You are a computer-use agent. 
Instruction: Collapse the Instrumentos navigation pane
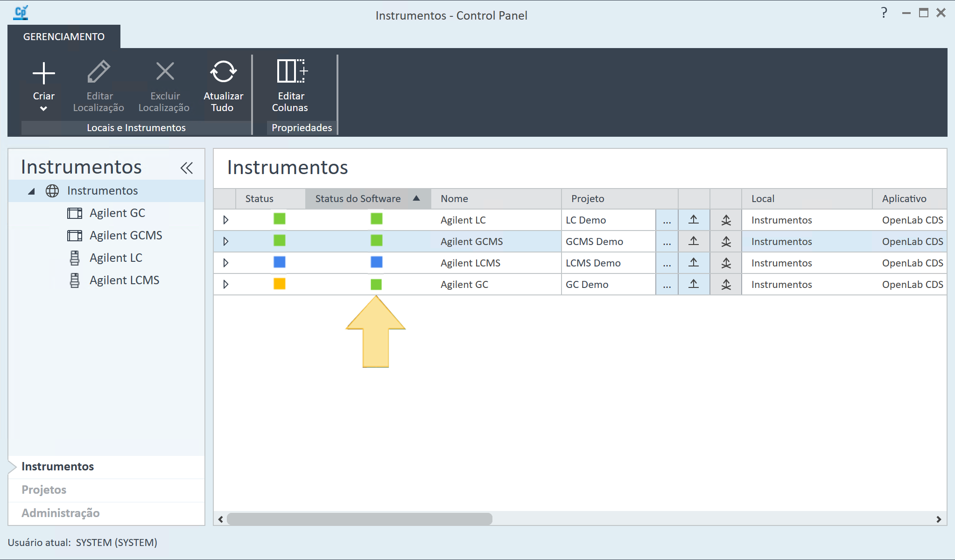[187, 168]
